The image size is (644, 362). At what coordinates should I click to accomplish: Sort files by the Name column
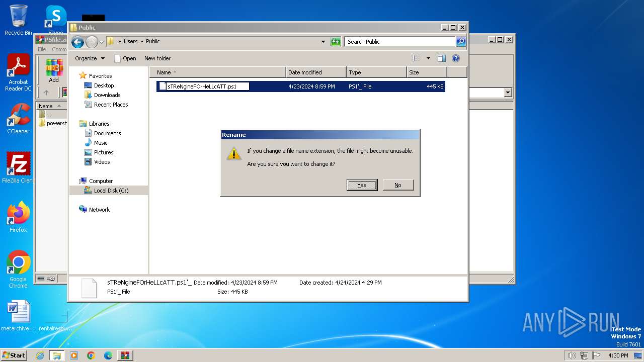click(218, 72)
